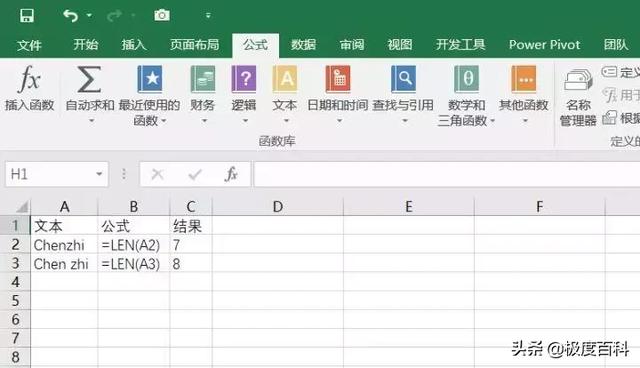640x368 pixels.
Task: Select cell B1 containing 公式
Action: coord(133,226)
